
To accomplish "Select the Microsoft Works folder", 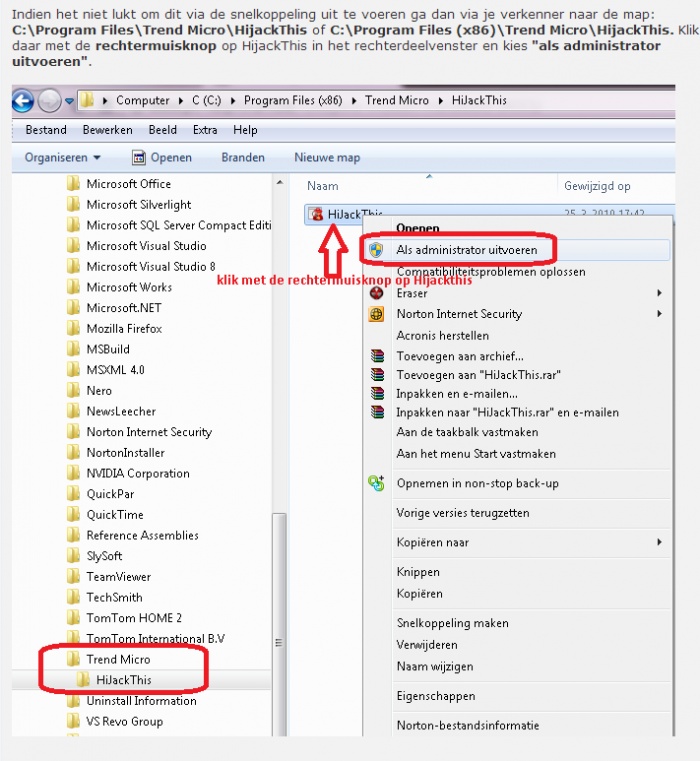I will click(129, 287).
